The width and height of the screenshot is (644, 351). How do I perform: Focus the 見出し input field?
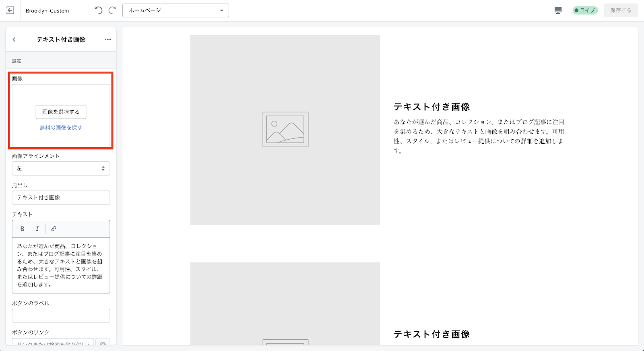[61, 197]
